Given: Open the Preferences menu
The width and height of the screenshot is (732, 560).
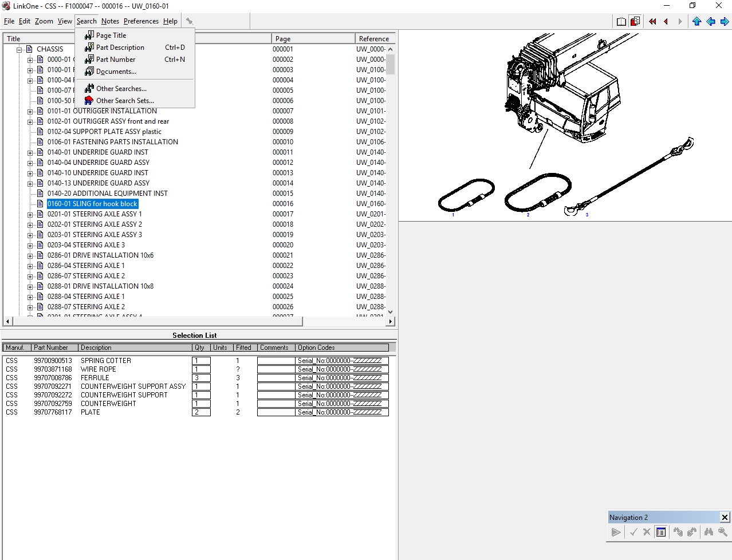Looking at the screenshot, I should coord(140,21).
